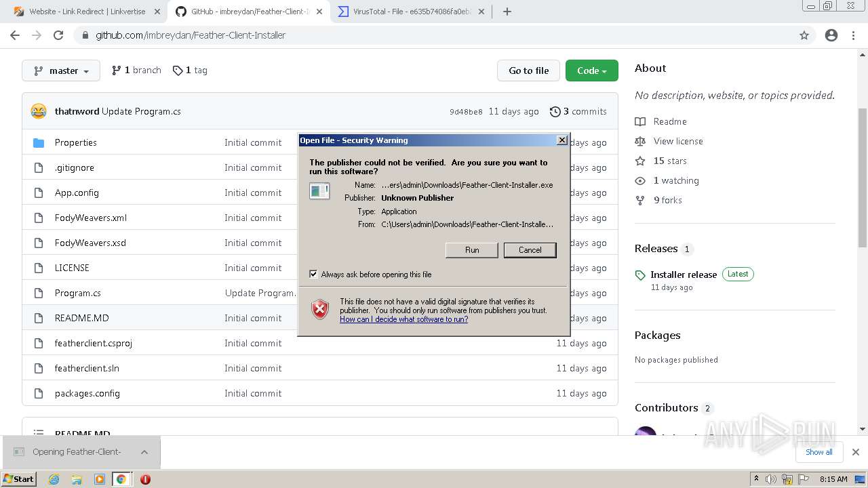The height and width of the screenshot is (488, 868).
Task: Open a new browser tab
Action: point(507,12)
